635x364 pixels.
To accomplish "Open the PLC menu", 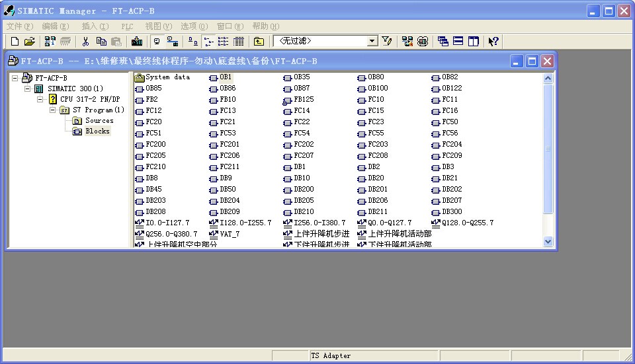I will point(127,26).
